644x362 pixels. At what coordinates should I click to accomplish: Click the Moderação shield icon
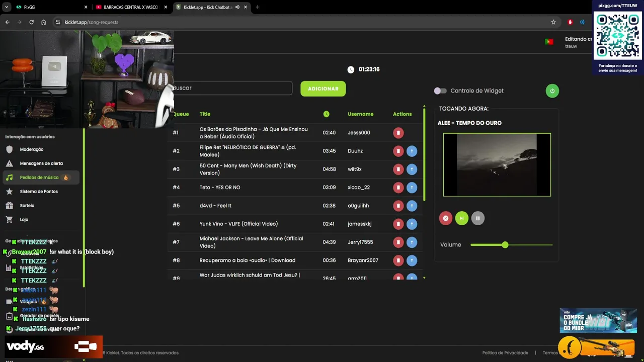pyautogui.click(x=9, y=149)
